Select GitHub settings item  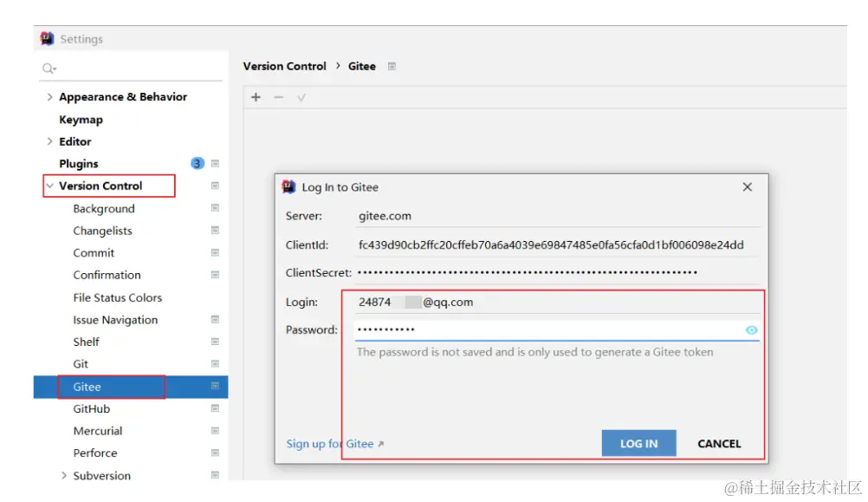click(91, 409)
